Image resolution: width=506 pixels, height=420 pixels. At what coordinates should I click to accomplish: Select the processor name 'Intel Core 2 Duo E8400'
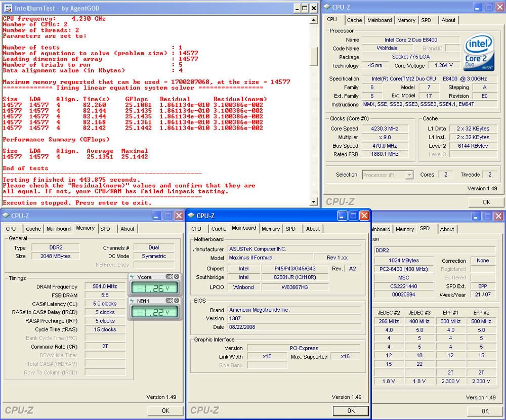(x=411, y=39)
